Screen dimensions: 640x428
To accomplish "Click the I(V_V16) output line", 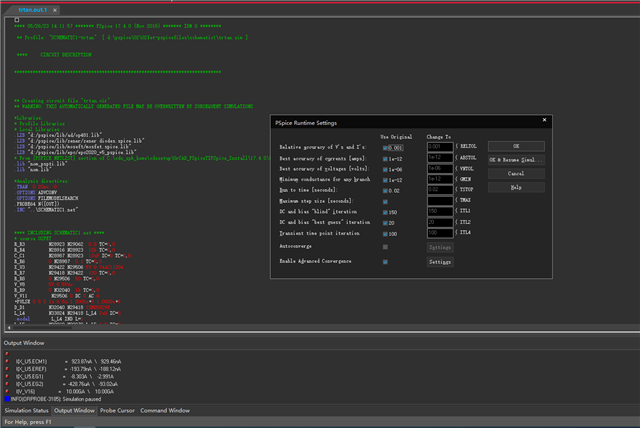I will coord(64,392).
